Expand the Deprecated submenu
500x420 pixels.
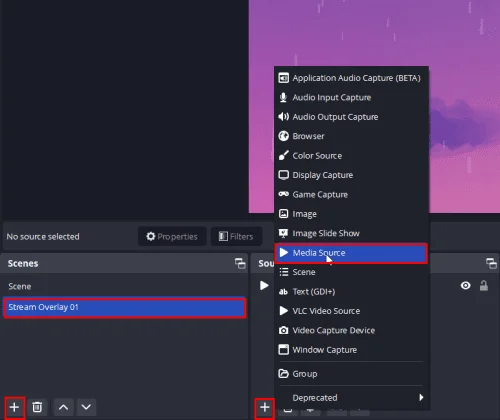[351, 398]
